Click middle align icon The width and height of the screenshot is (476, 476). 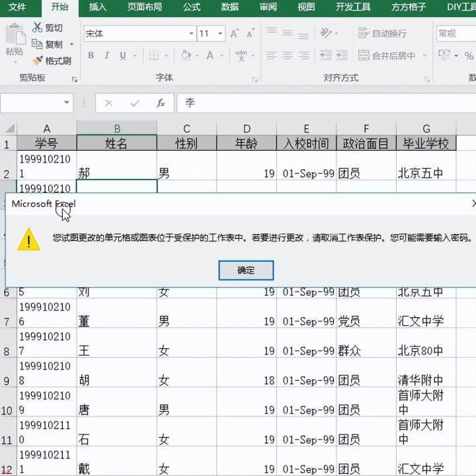[x=288, y=32]
